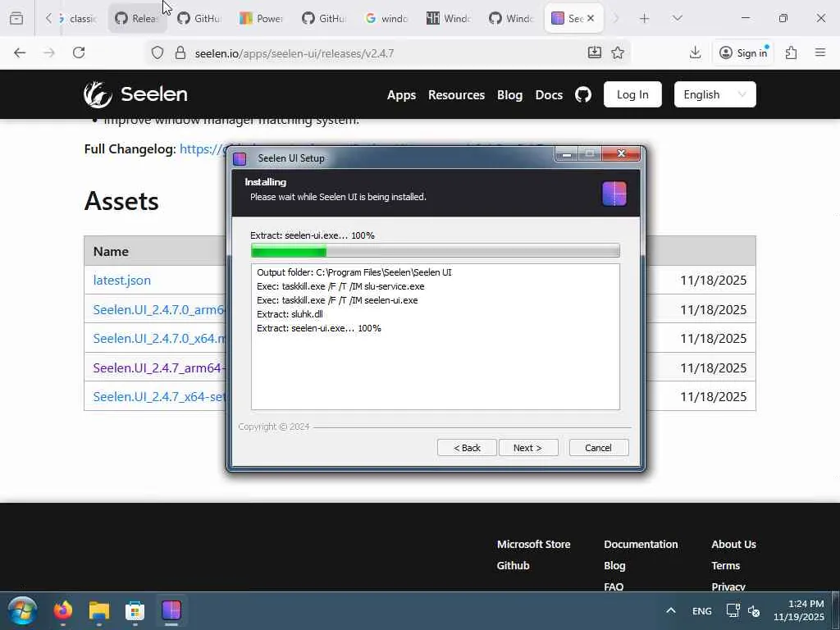Click the seelen.io address bar URL
Image resolution: width=840 pixels, height=630 pixels.
click(x=294, y=53)
